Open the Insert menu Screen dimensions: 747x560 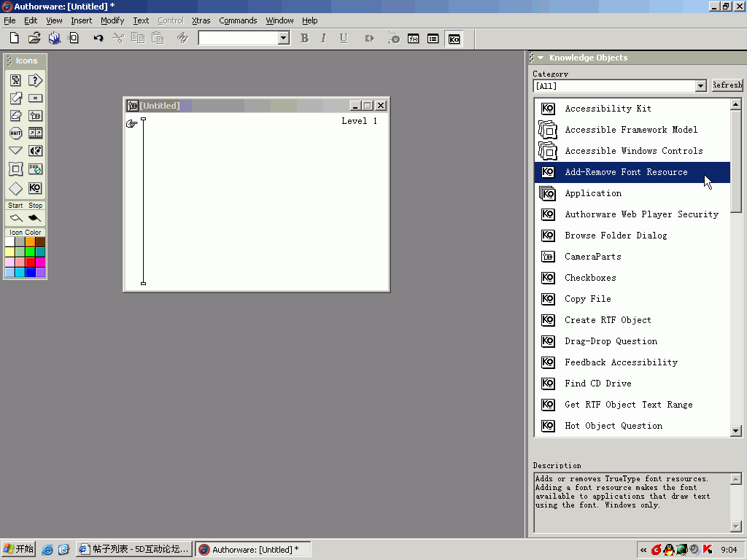coord(82,20)
